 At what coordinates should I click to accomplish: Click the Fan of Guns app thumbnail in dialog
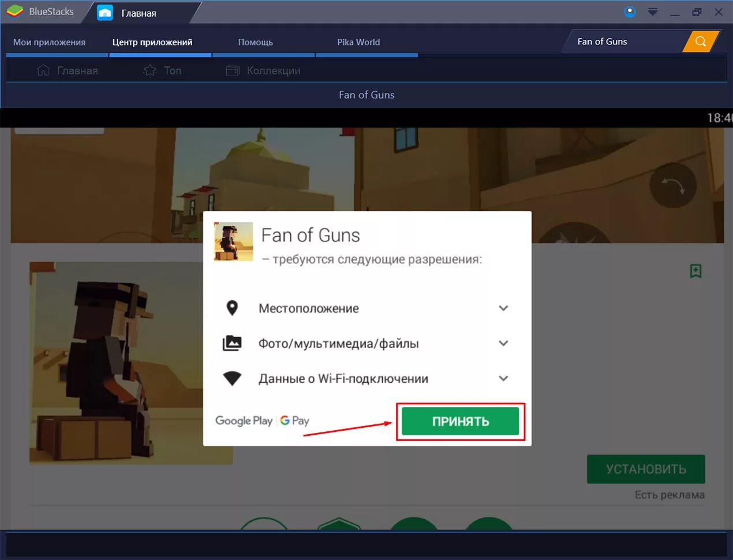click(x=234, y=241)
